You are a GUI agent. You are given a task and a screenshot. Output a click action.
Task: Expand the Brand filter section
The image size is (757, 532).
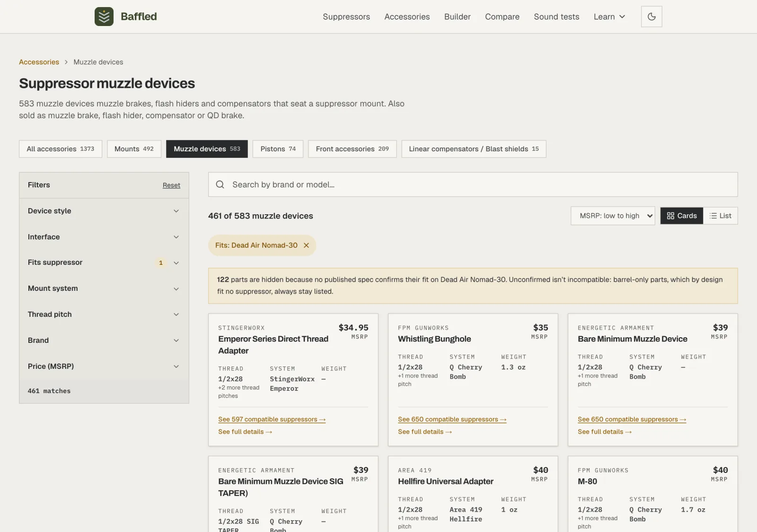[x=104, y=340]
